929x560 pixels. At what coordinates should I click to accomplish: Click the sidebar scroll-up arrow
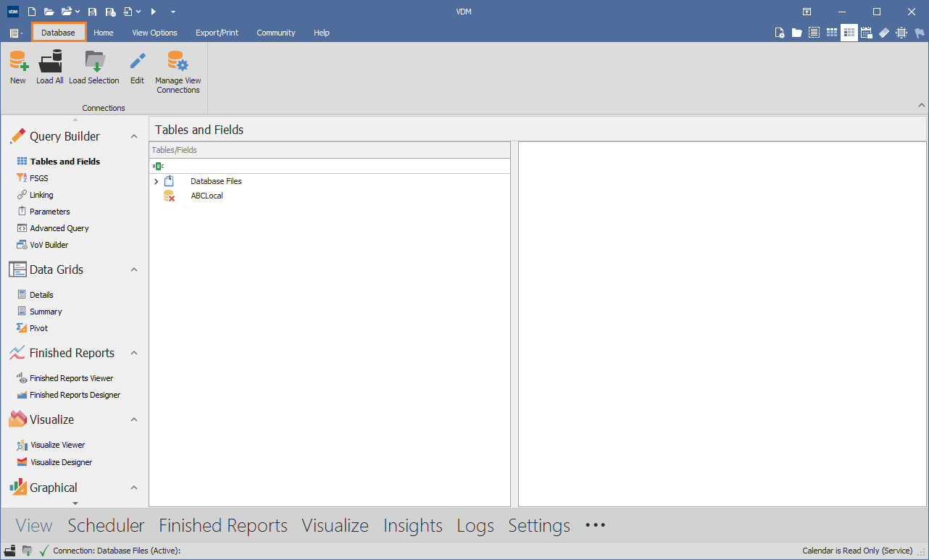click(x=75, y=119)
